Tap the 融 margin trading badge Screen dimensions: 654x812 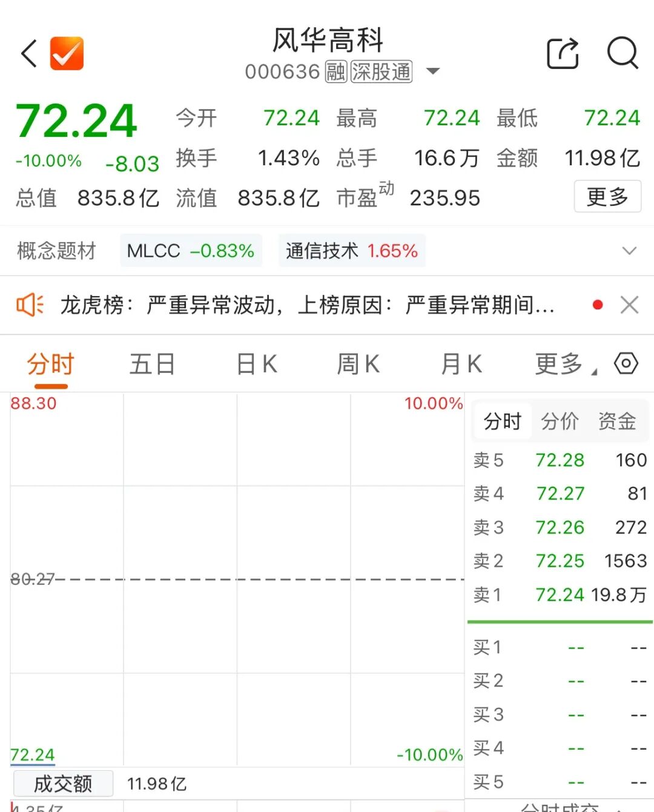coord(336,71)
